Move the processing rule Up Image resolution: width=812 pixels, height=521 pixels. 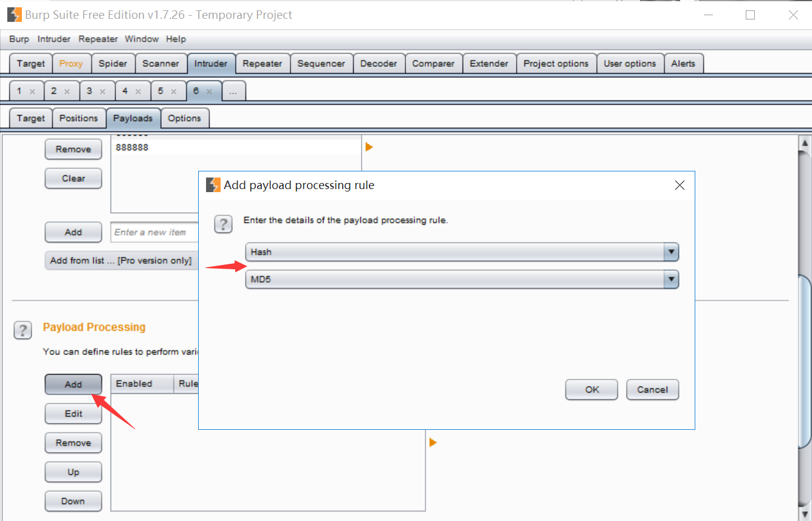(x=73, y=472)
